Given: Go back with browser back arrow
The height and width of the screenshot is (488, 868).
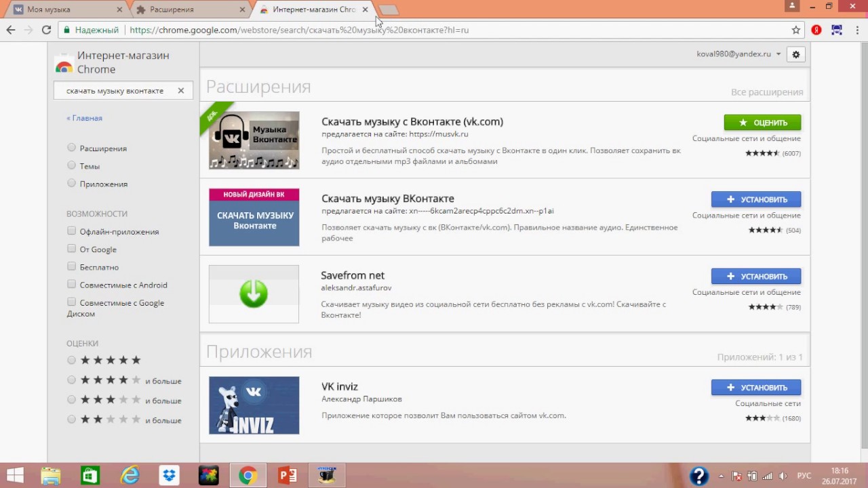Looking at the screenshot, I should (x=11, y=30).
